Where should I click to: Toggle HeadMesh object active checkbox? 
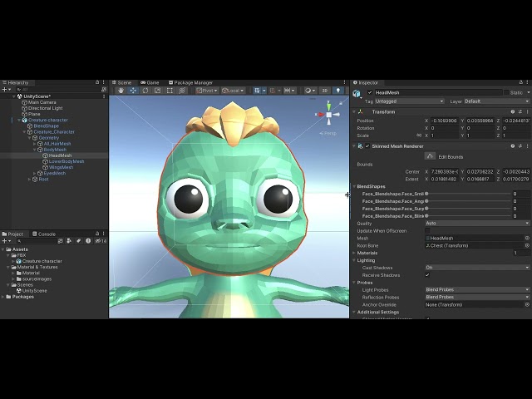click(370, 92)
